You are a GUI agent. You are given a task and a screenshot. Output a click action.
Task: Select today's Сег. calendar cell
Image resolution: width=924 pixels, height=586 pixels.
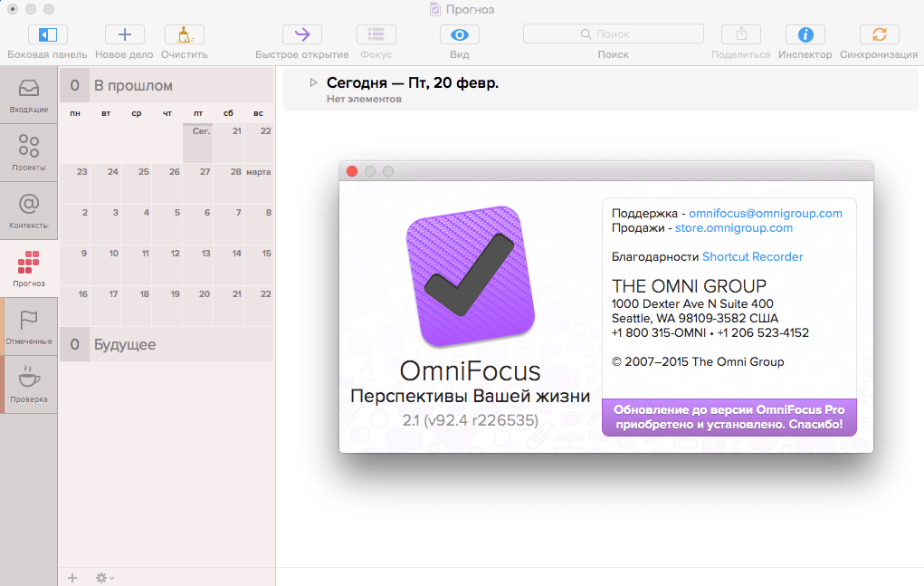click(197, 143)
